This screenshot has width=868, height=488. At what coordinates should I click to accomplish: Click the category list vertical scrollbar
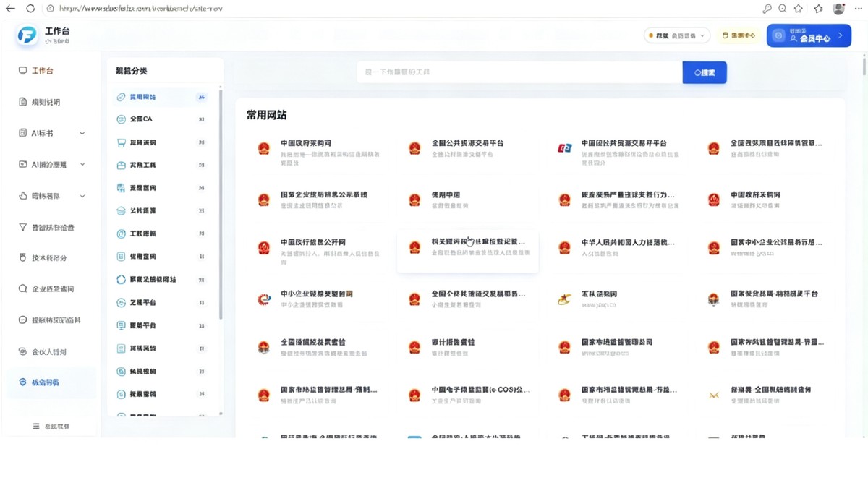pos(221,206)
